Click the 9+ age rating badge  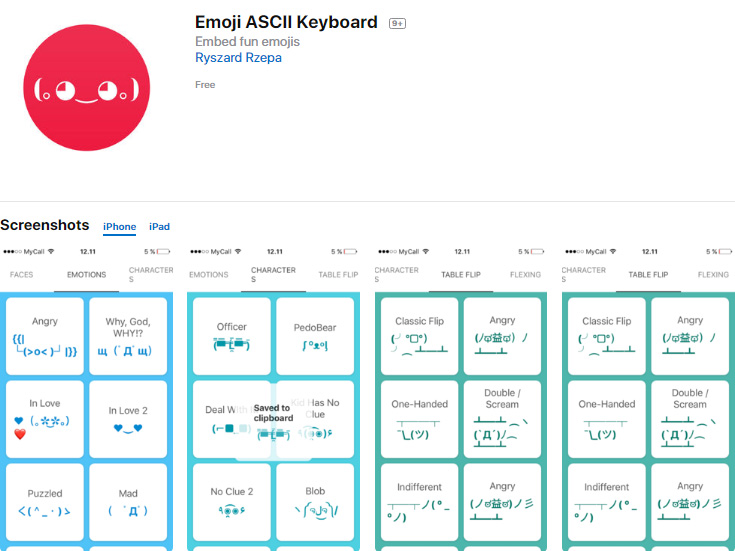(x=397, y=23)
